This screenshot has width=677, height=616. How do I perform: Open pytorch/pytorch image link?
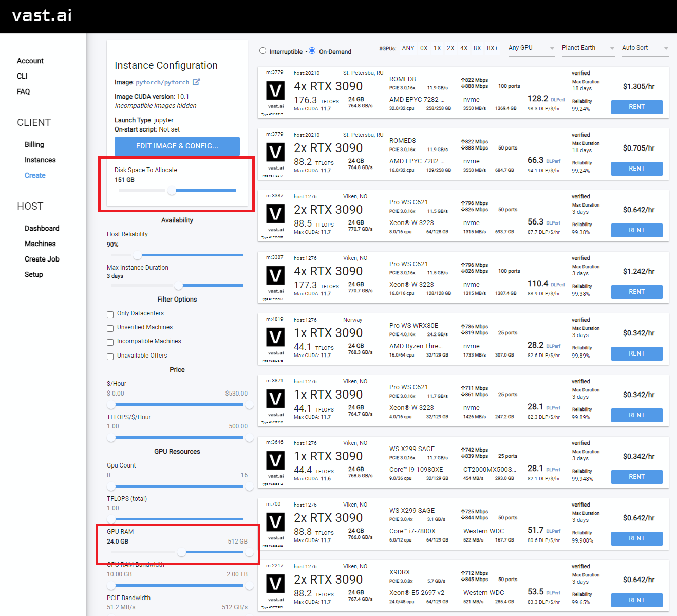click(162, 82)
